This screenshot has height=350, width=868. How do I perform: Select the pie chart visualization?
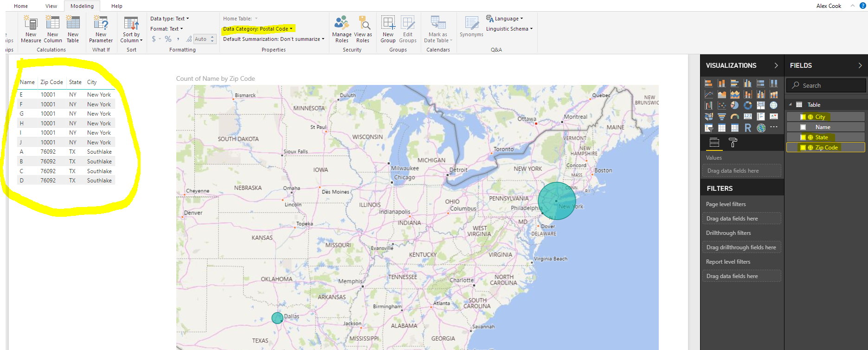734,105
